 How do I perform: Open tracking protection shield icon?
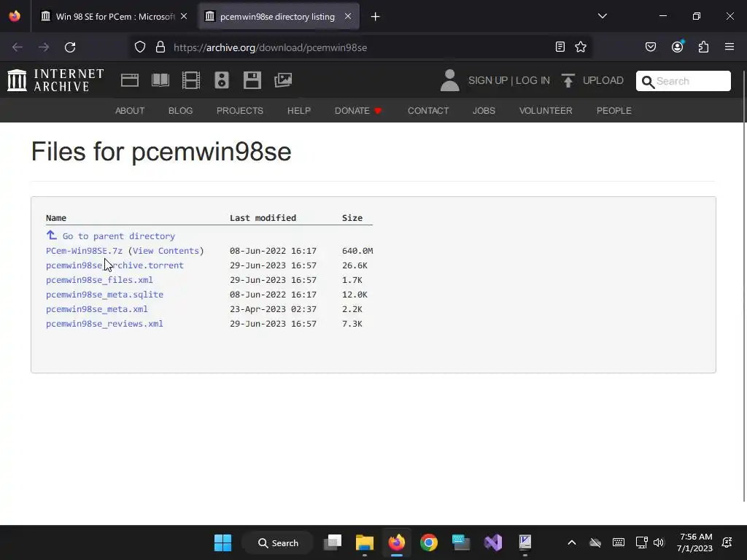pyautogui.click(x=139, y=47)
